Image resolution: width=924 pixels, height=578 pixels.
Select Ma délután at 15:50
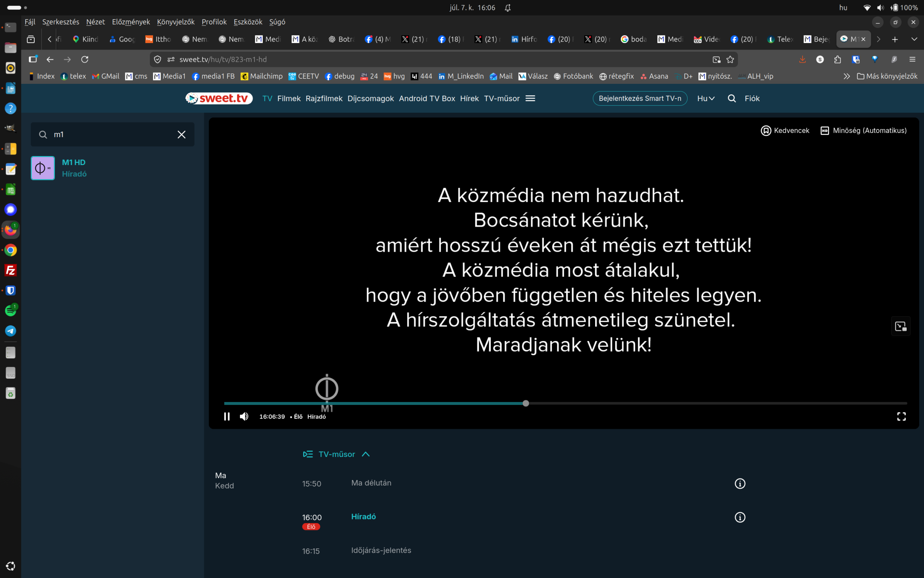pos(371,483)
